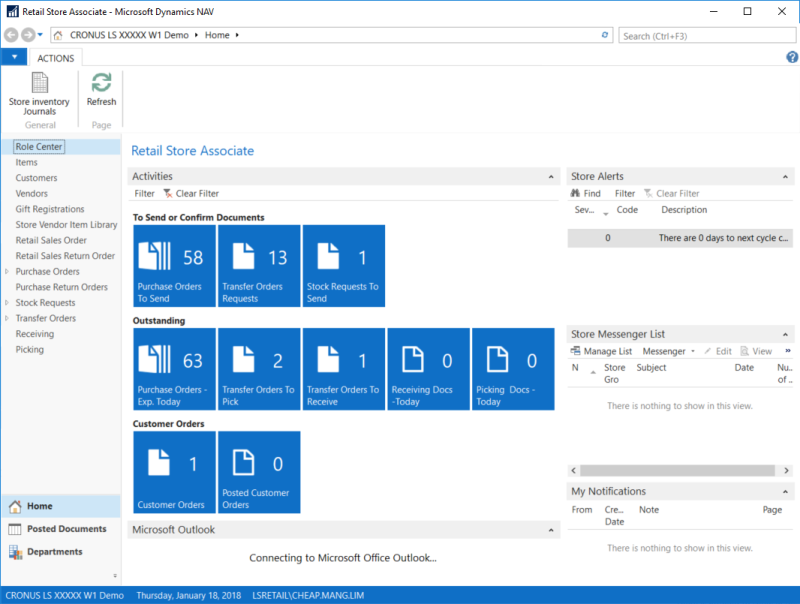Click the Store Messenger horizontal scrollbar

(680, 470)
